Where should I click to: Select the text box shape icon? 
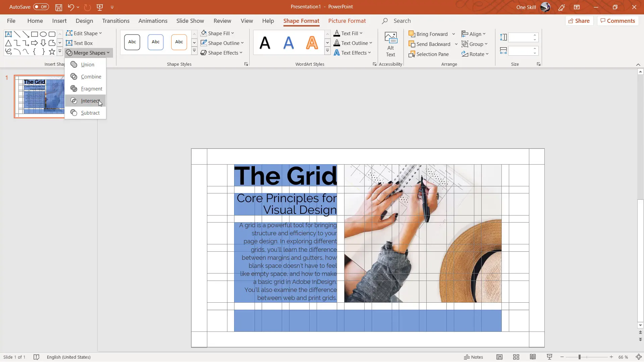[8, 34]
